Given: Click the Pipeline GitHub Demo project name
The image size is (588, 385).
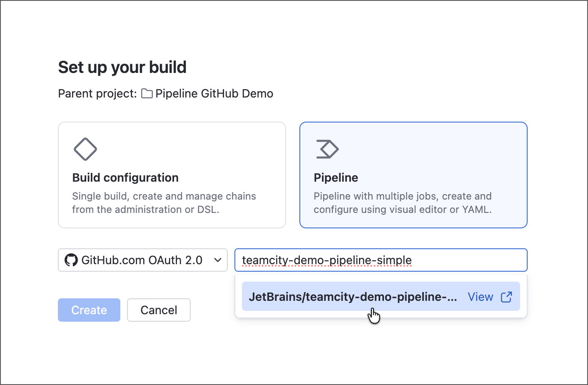Looking at the screenshot, I should coord(214,93).
